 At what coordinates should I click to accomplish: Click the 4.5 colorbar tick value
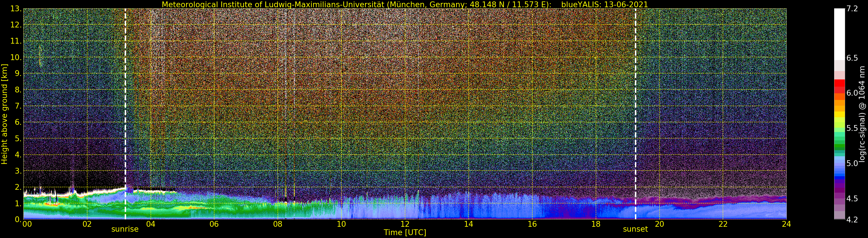852,199
